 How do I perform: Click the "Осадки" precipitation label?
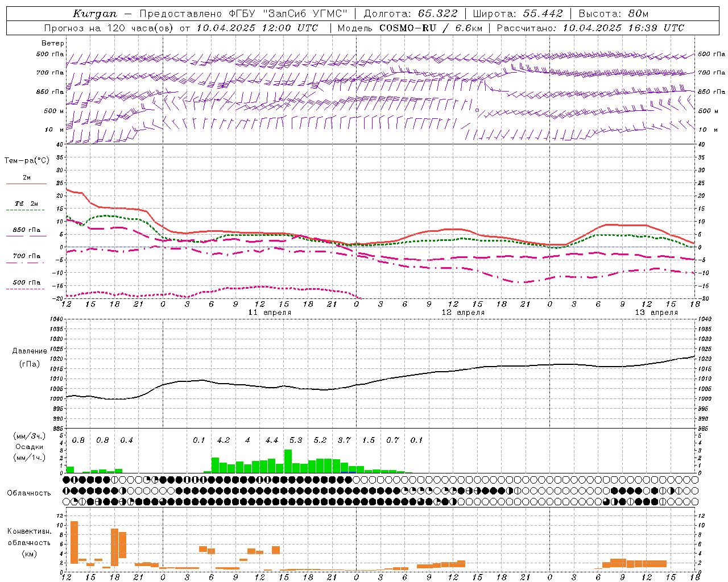point(30,447)
